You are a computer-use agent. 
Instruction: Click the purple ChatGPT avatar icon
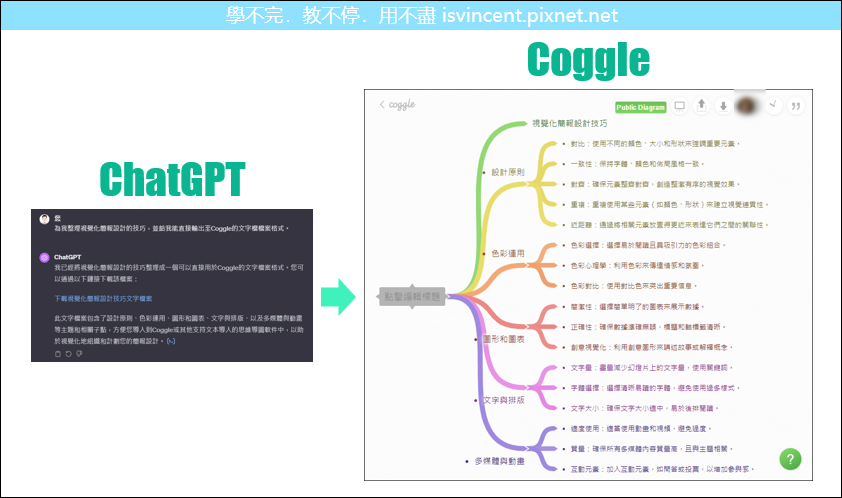coord(45,257)
